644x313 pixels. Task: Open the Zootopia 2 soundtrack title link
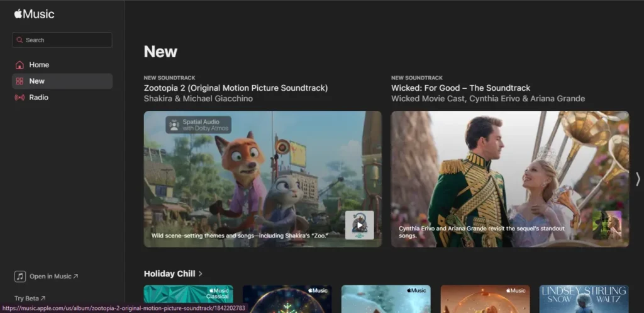[235, 88]
